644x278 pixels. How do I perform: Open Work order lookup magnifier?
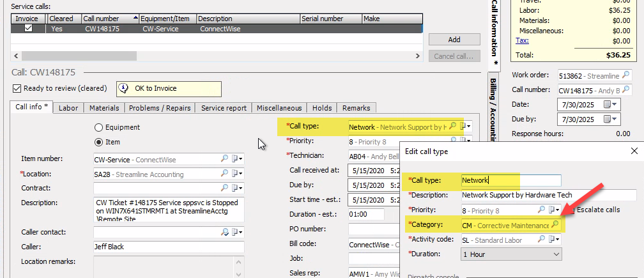click(x=626, y=75)
